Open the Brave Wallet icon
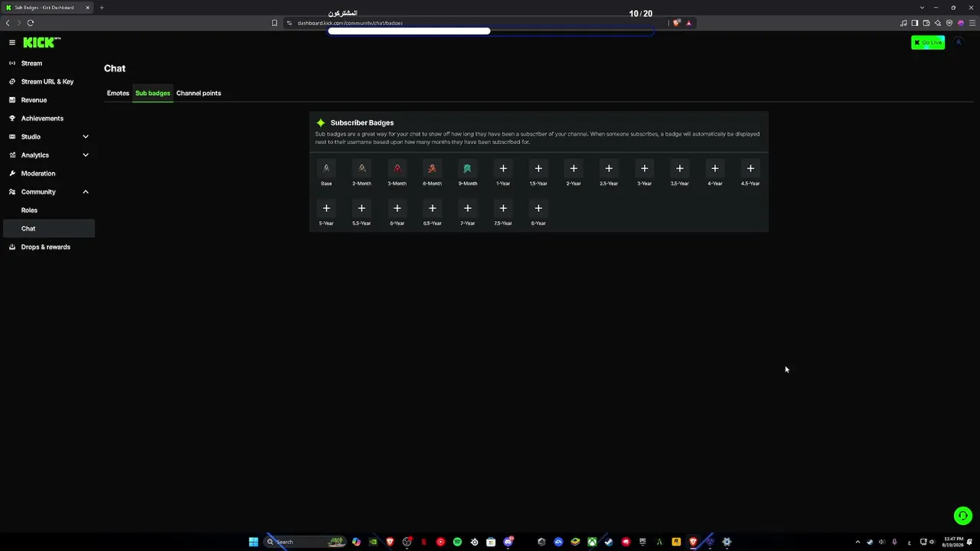This screenshot has width=980, height=551. tap(926, 23)
